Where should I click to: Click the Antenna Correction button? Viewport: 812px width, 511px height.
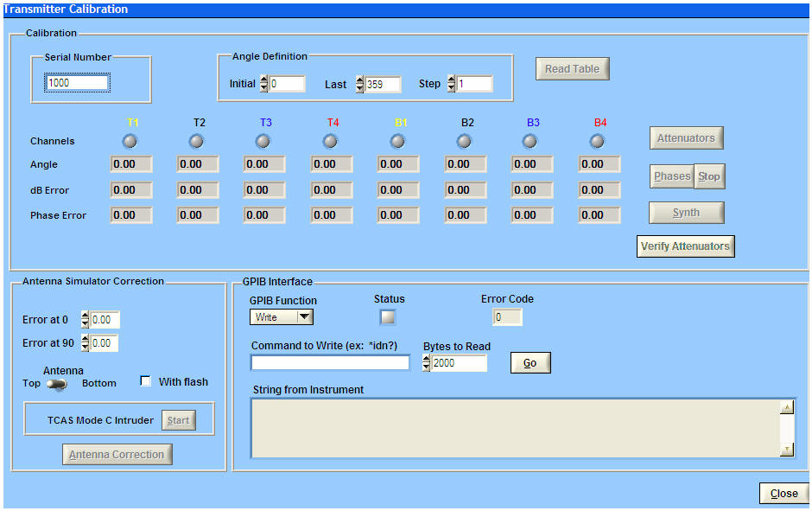pyautogui.click(x=117, y=455)
